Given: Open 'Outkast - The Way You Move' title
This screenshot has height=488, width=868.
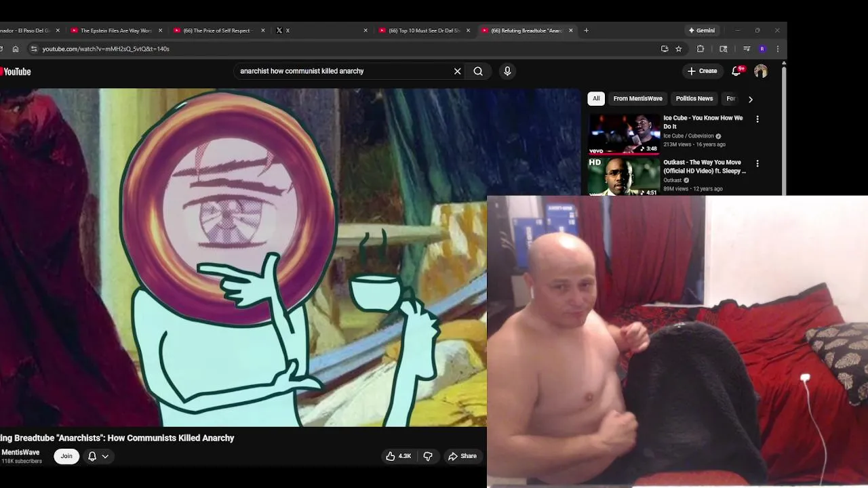Looking at the screenshot, I should pyautogui.click(x=705, y=167).
